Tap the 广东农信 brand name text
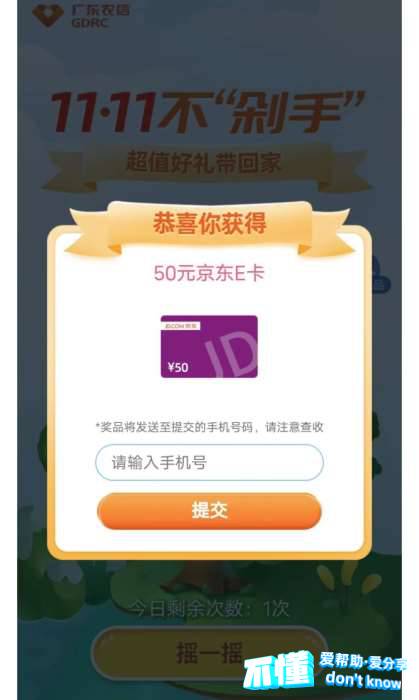 (100, 10)
